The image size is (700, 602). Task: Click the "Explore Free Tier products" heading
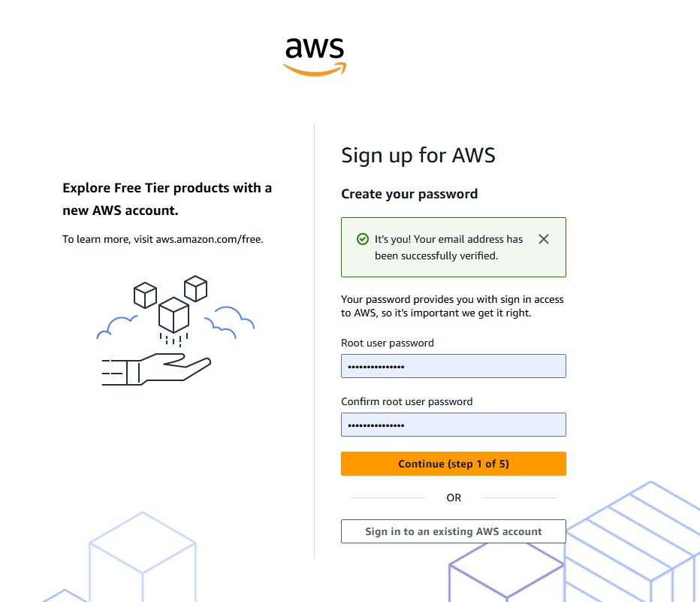pyautogui.click(x=167, y=198)
